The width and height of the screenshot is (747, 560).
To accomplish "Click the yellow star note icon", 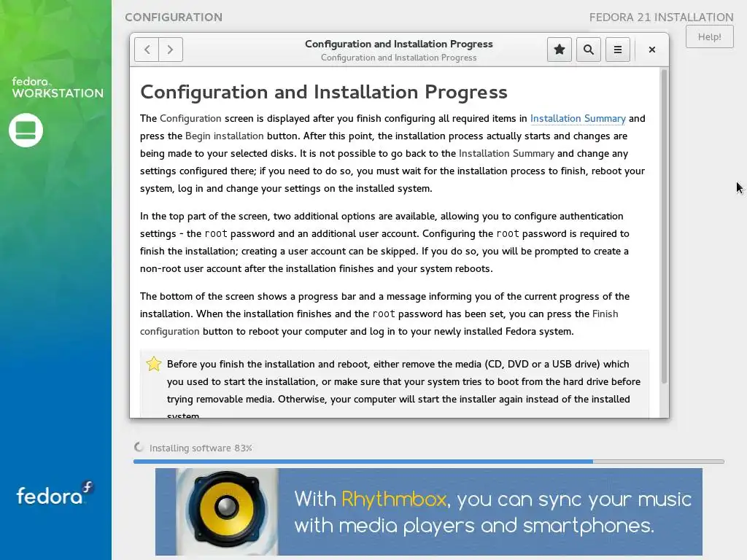I will point(153,365).
